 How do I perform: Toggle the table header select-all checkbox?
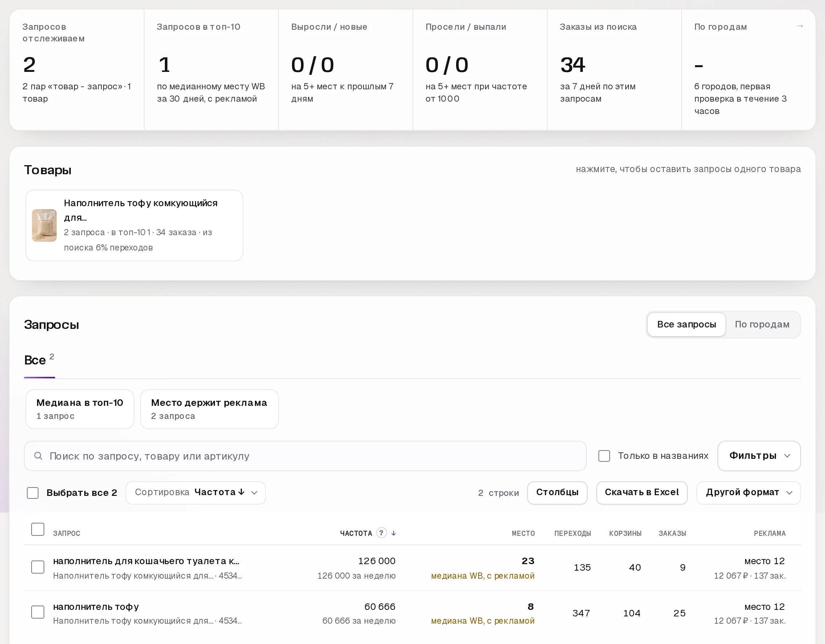[38, 529]
